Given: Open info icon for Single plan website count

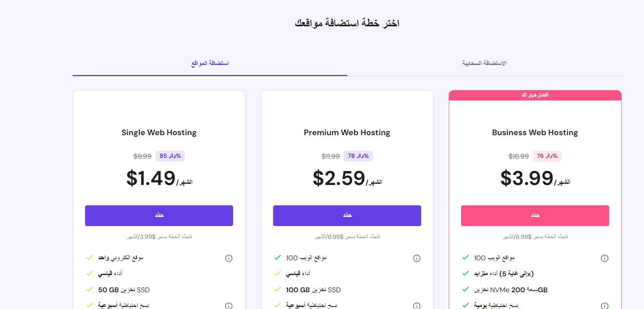Looking at the screenshot, I should tap(229, 258).
